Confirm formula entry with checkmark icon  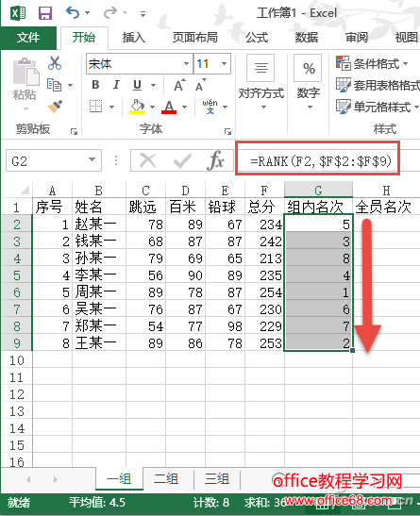[182, 161]
